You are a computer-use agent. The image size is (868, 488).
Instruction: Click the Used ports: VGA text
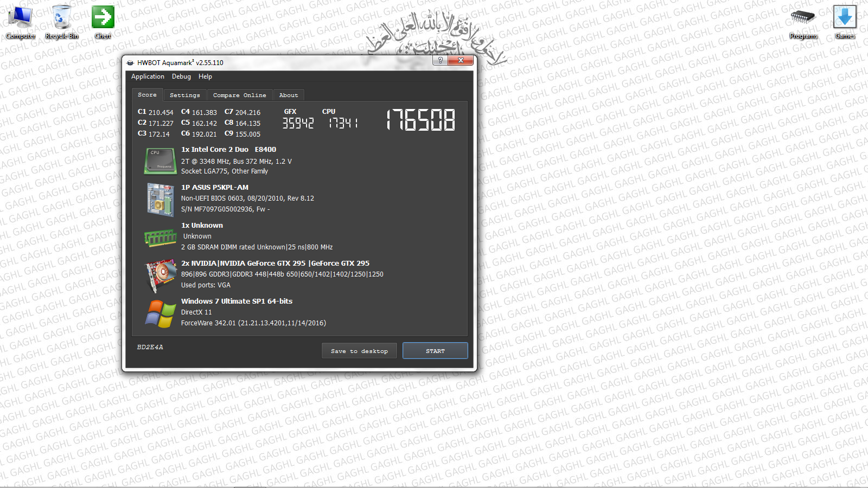coord(206,285)
